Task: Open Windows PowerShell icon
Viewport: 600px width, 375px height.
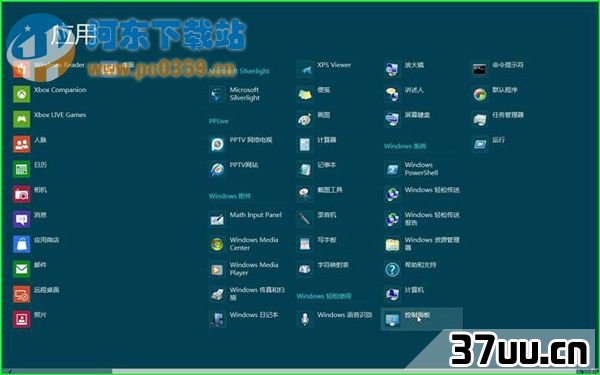Action: point(392,169)
